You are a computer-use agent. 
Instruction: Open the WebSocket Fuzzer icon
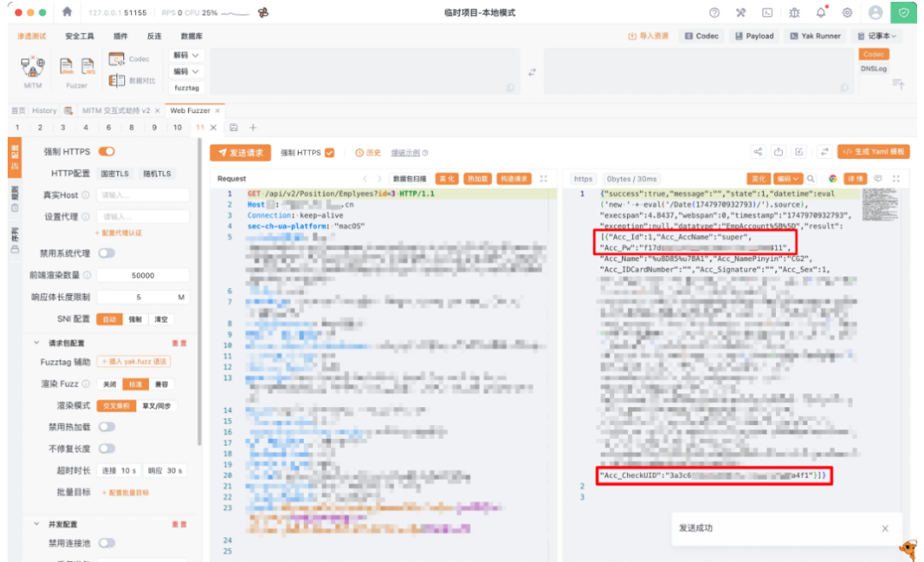pos(87,68)
